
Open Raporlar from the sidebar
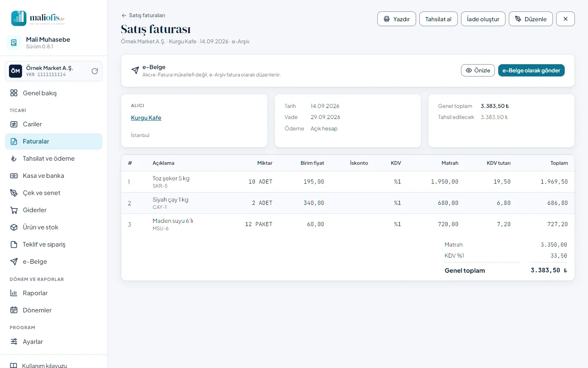coord(53,293)
